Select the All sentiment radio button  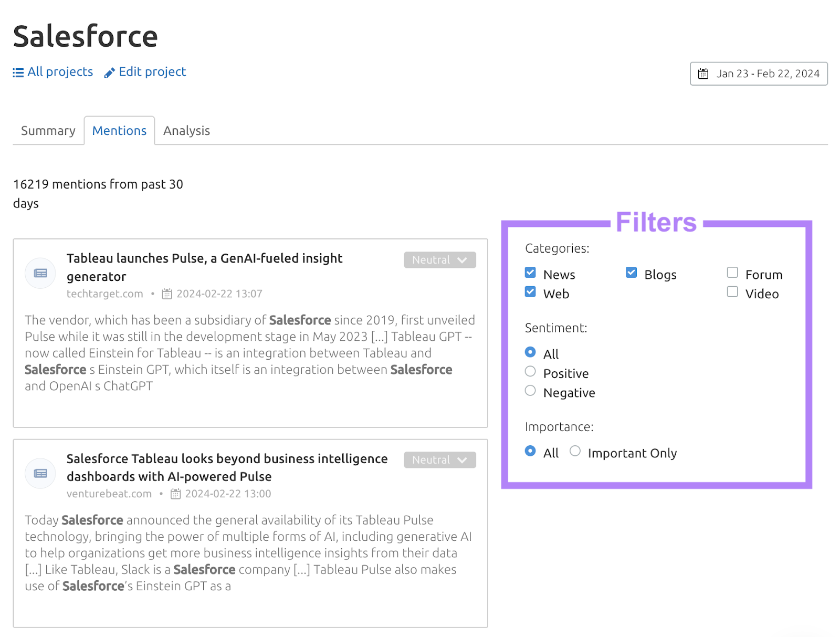pyautogui.click(x=530, y=352)
